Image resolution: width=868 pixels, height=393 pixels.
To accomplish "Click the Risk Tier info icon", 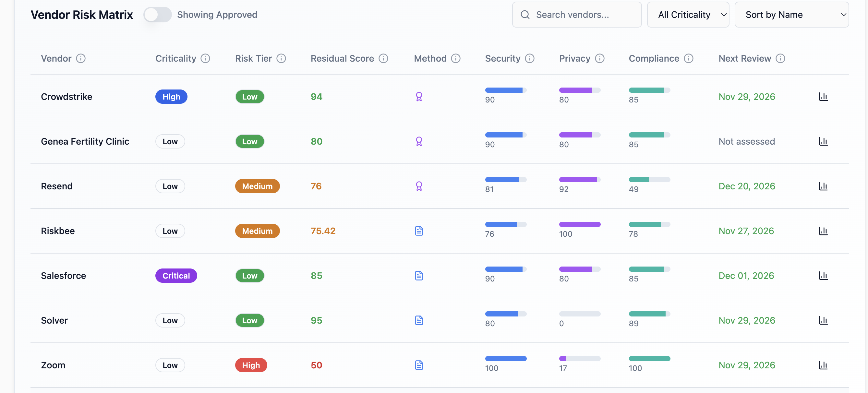I will pyautogui.click(x=281, y=59).
